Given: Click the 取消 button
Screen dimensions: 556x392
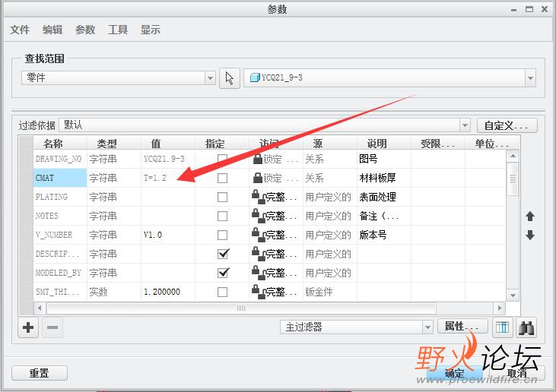Looking at the screenshot, I should (517, 373).
